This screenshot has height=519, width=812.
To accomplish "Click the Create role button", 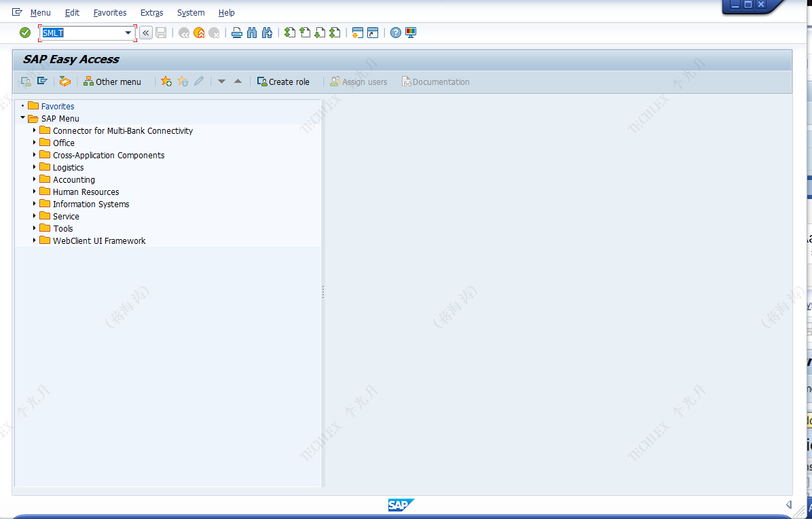I will 283,82.
